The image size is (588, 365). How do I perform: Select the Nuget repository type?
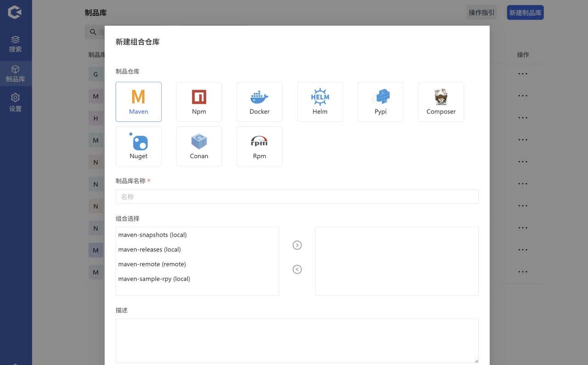tap(138, 146)
